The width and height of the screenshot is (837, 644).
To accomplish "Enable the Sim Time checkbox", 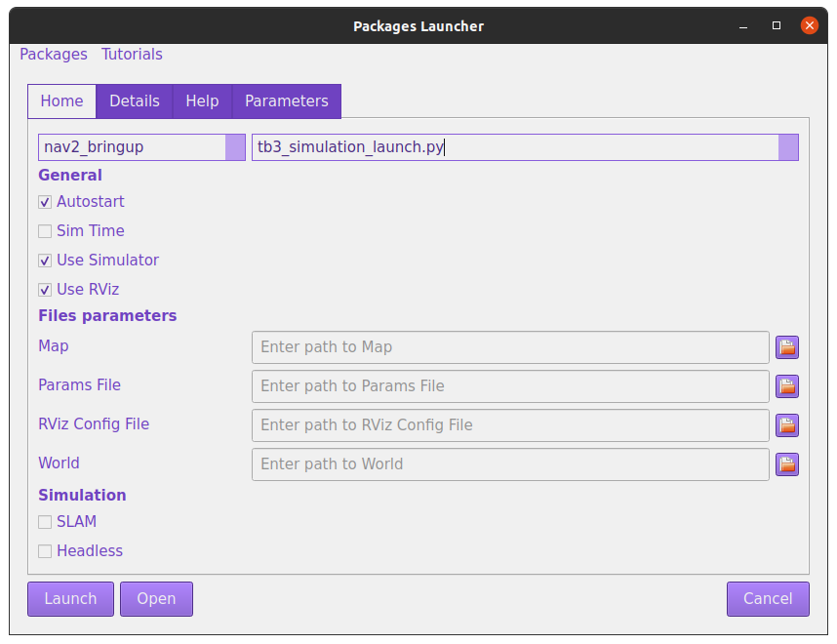I will [45, 231].
